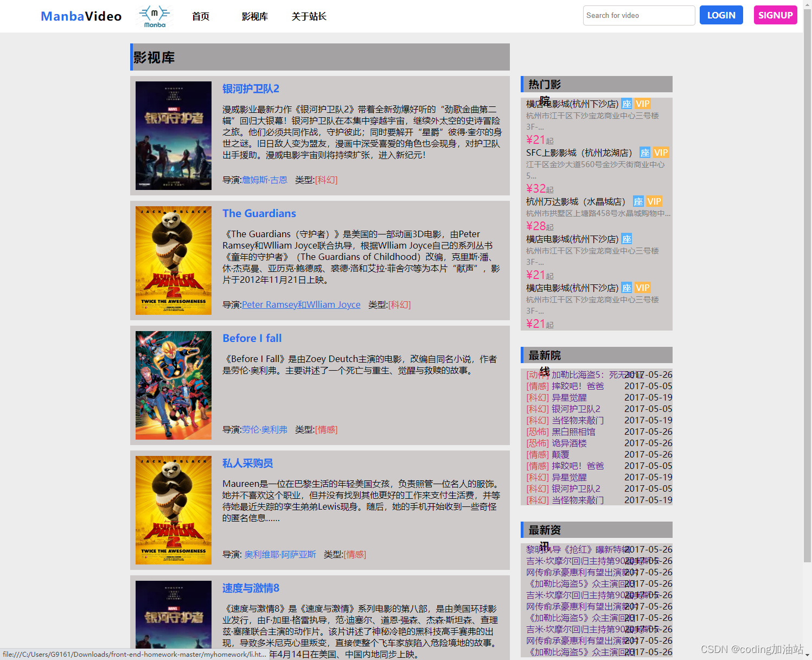Click the Before I fall poster thumbnail
The width and height of the screenshot is (812, 660).
pos(174,385)
